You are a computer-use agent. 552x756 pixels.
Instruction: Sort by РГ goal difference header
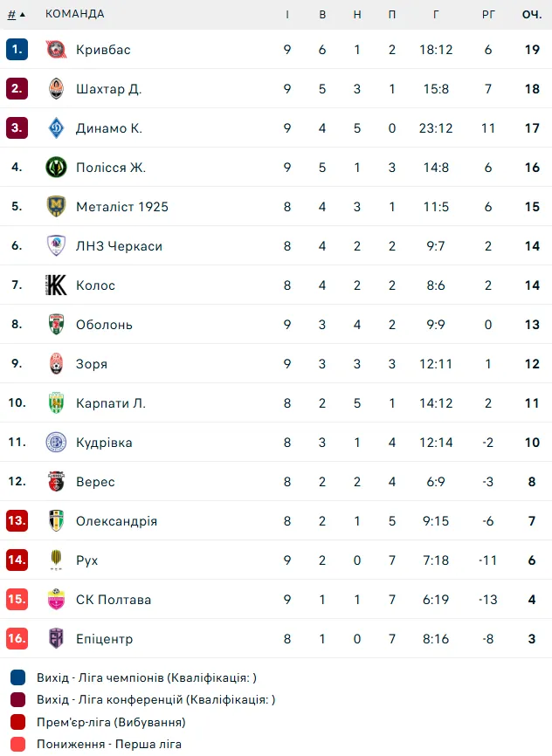(488, 14)
